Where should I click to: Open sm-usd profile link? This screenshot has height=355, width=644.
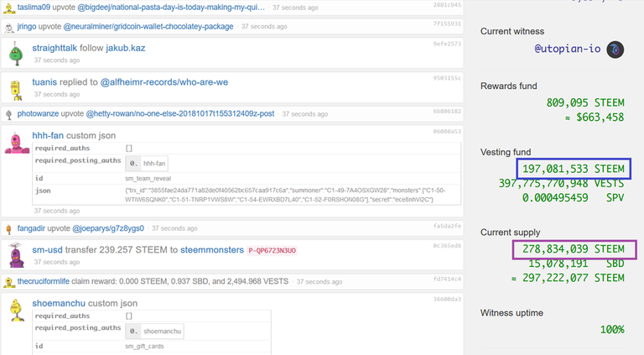tap(47, 250)
